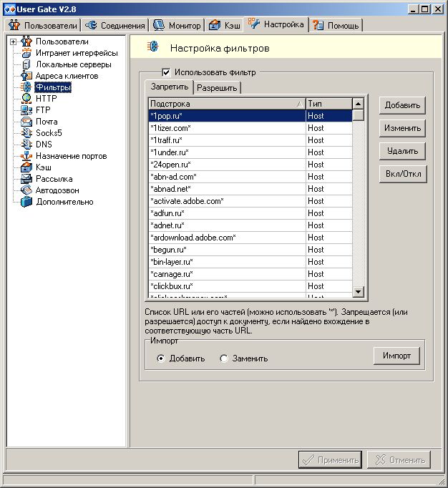Click the Кэш tree icon
The height and width of the screenshot is (488, 448).
pos(26,167)
